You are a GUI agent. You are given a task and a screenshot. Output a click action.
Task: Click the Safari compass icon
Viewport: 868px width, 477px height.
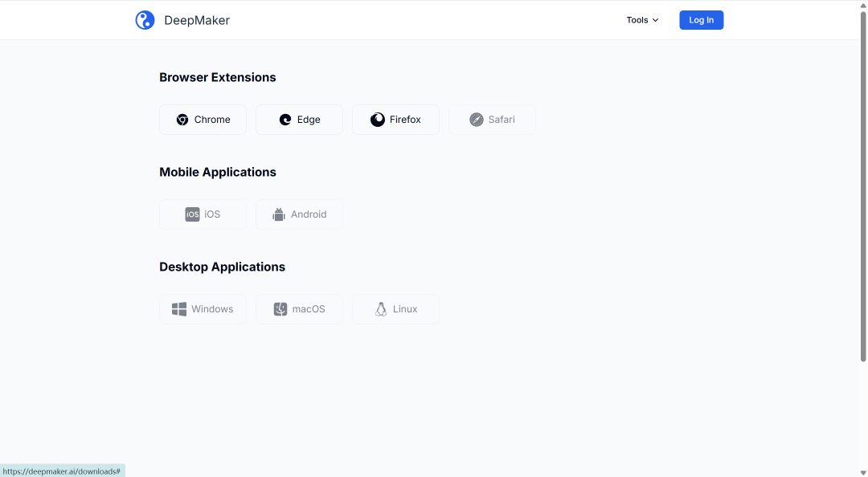tap(477, 120)
